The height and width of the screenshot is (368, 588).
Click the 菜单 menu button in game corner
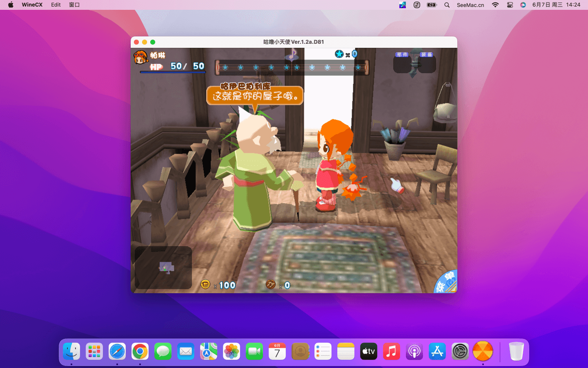pyautogui.click(x=446, y=283)
